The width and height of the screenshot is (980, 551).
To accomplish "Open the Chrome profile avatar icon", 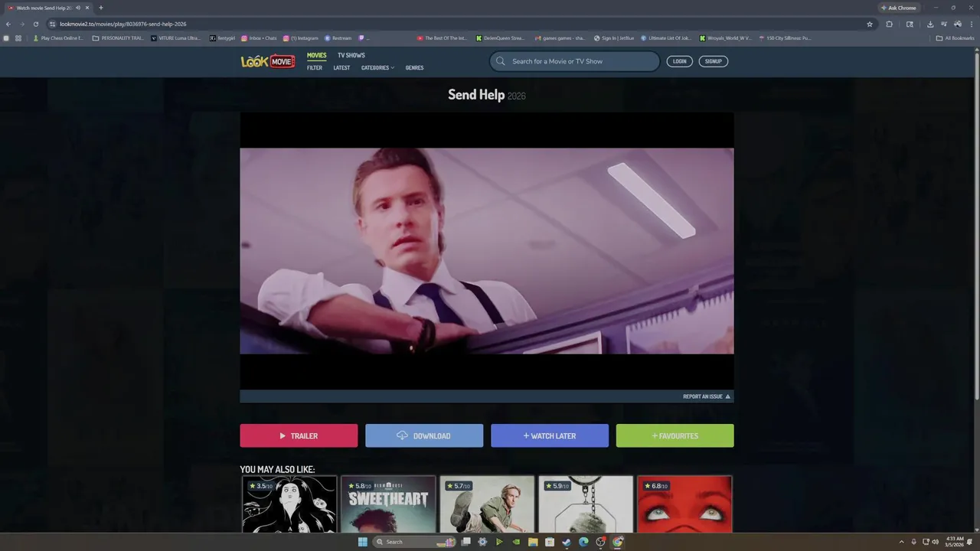I will pos(958,24).
